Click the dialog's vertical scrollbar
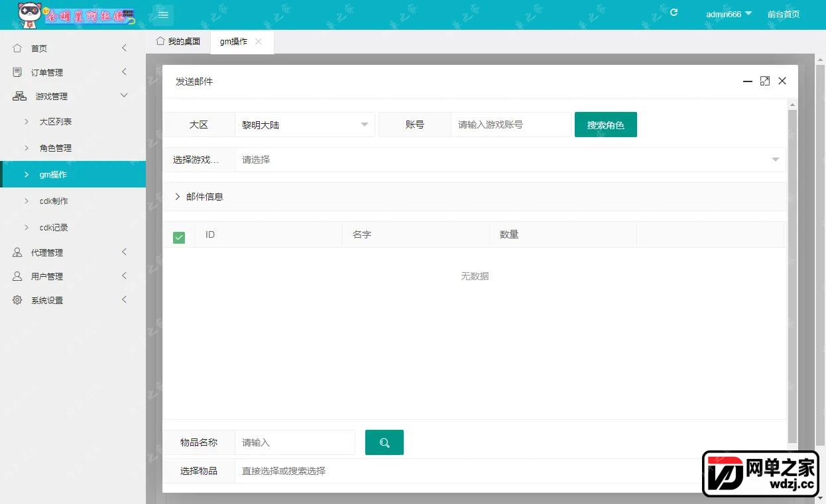 pos(792,276)
